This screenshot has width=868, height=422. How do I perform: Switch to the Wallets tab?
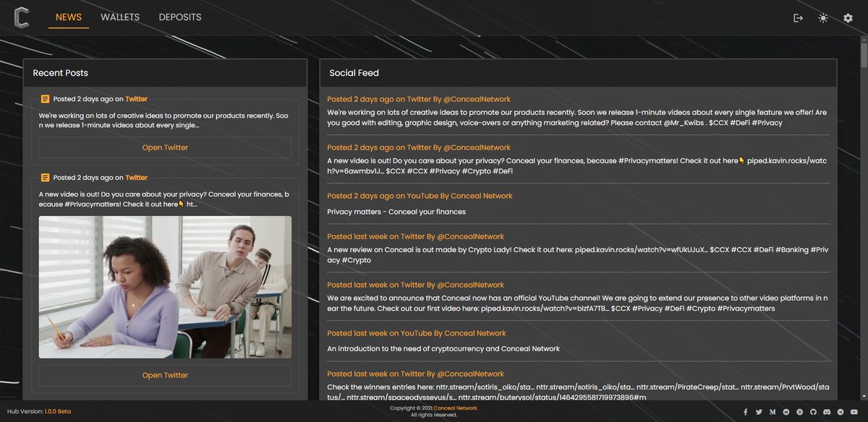click(x=120, y=17)
